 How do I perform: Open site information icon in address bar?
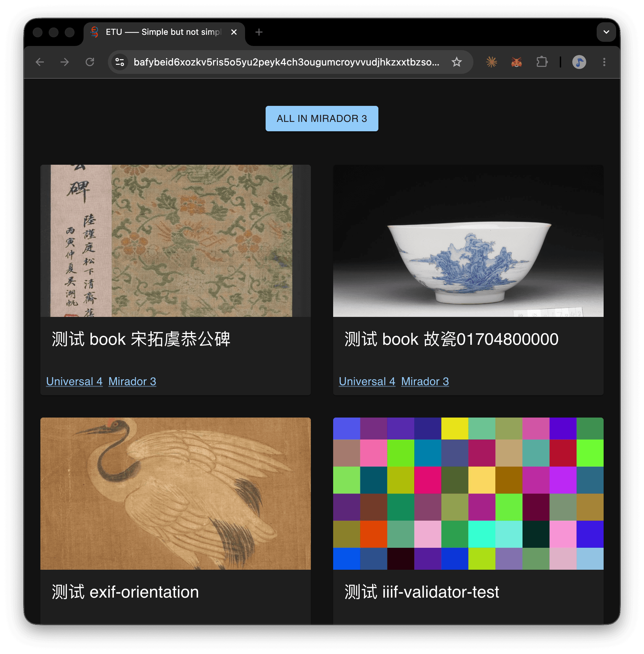coord(120,62)
